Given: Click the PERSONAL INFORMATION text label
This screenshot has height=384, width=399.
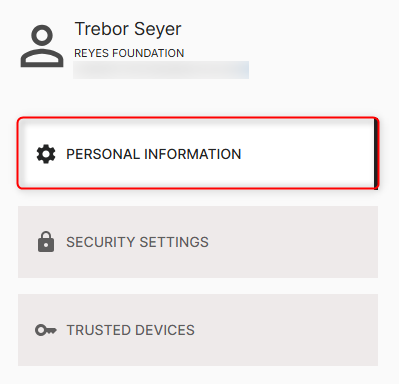Looking at the screenshot, I should [x=154, y=154].
